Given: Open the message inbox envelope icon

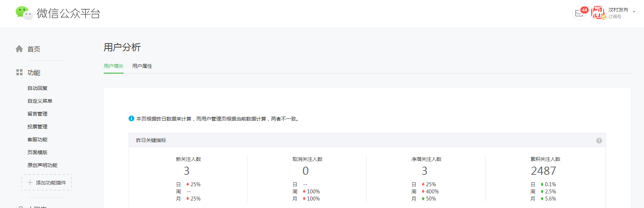Looking at the screenshot, I should [579, 14].
